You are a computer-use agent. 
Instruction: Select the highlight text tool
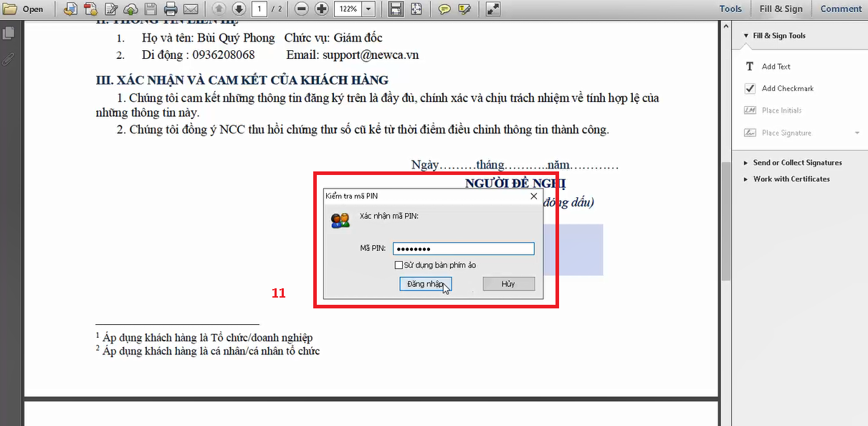point(464,9)
